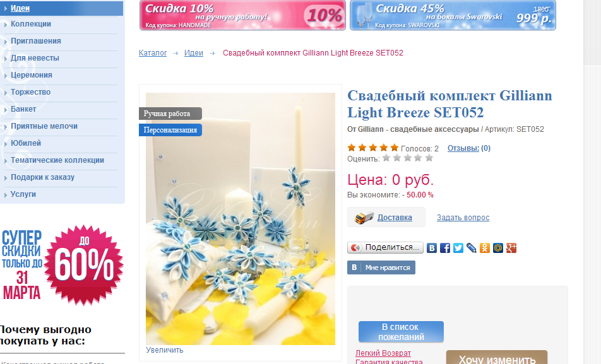Rate the product five stars under Оценить
This screenshot has height=364, width=601.
[x=429, y=158]
